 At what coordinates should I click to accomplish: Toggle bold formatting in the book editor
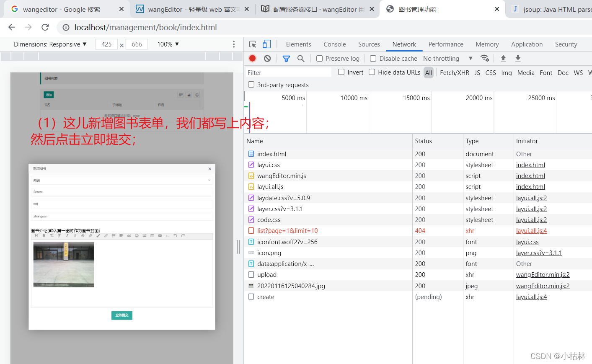point(44,236)
